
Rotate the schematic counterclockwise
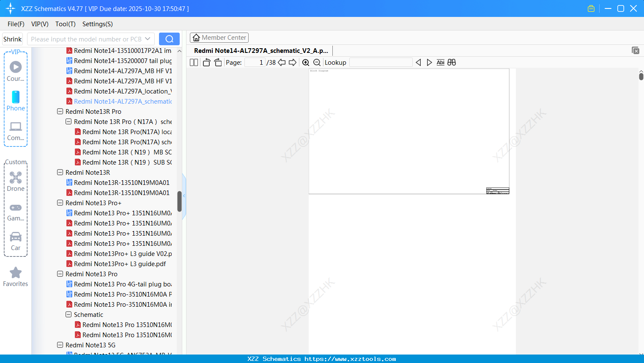206,62
